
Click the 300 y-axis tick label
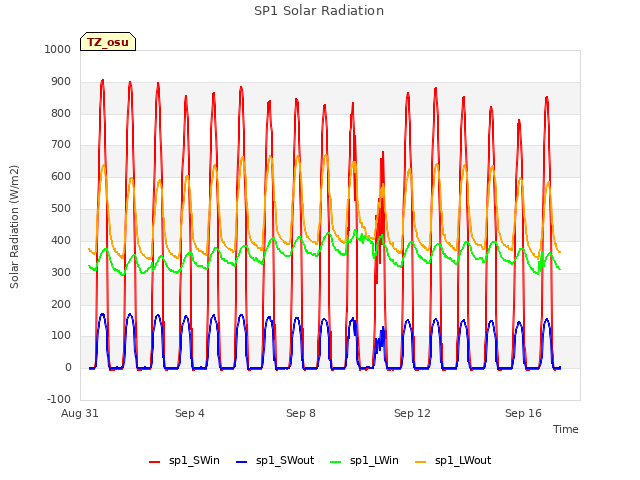61,272
